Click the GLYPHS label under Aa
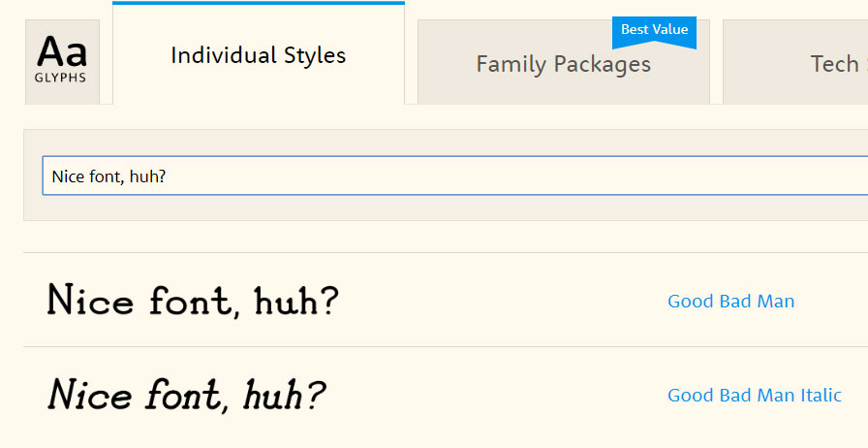This screenshot has width=868, height=448. 61,78
